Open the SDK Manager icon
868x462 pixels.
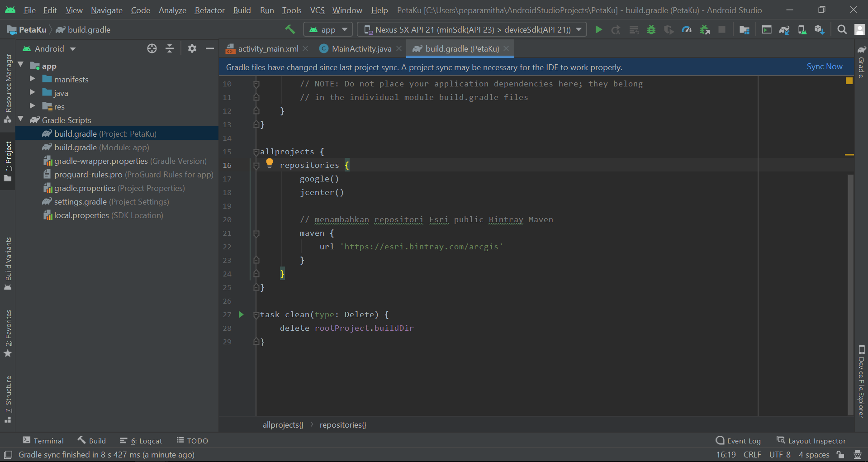click(x=820, y=30)
